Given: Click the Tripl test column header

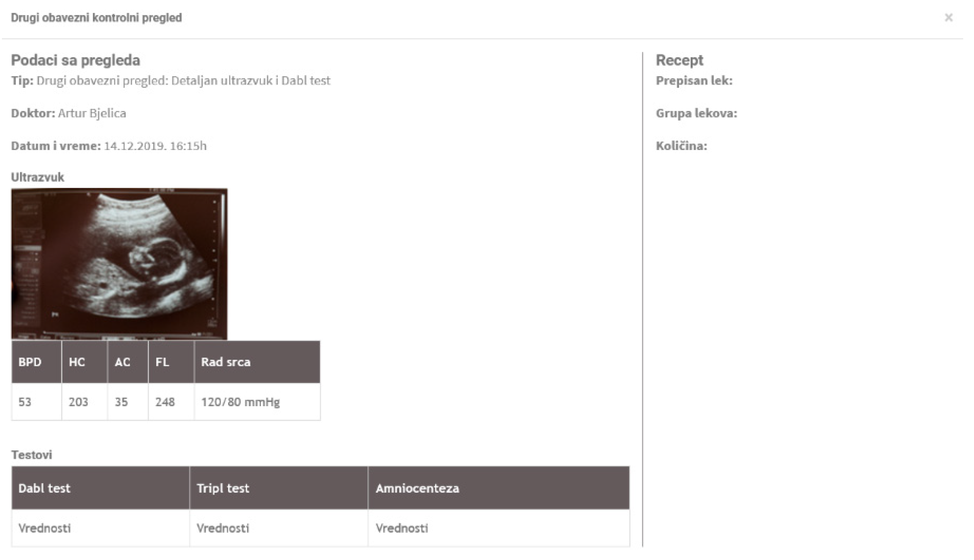Looking at the screenshot, I should tap(223, 488).
